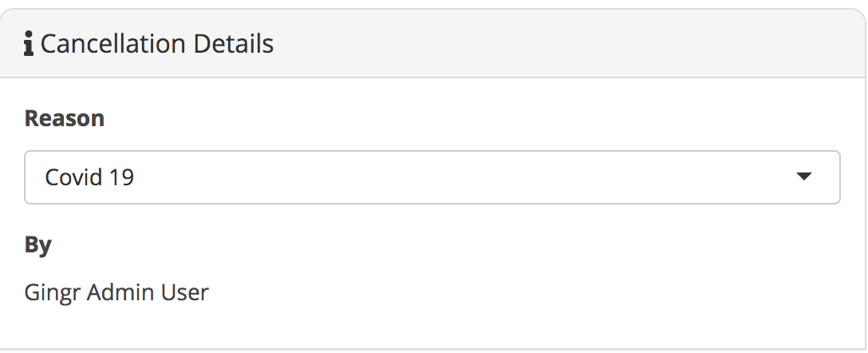Click the Reason field label

click(x=64, y=118)
